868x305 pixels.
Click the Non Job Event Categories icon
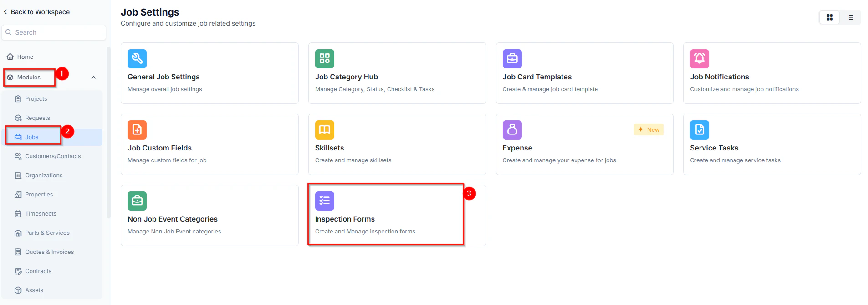(137, 201)
